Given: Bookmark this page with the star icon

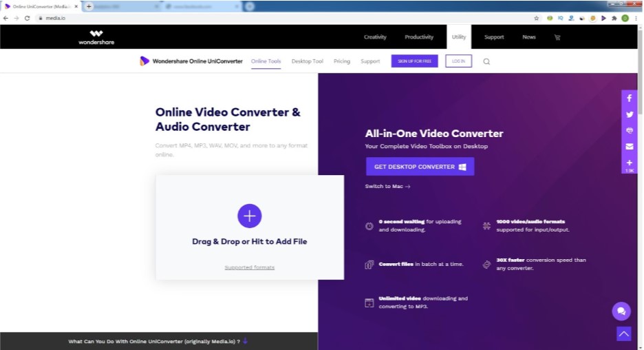Looking at the screenshot, I should [x=537, y=18].
